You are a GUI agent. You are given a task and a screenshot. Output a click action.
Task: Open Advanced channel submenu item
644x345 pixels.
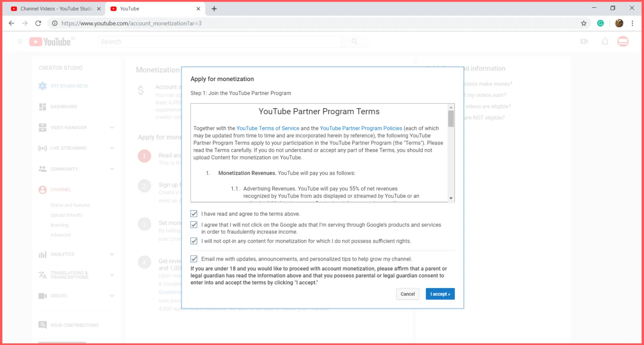[x=60, y=235]
